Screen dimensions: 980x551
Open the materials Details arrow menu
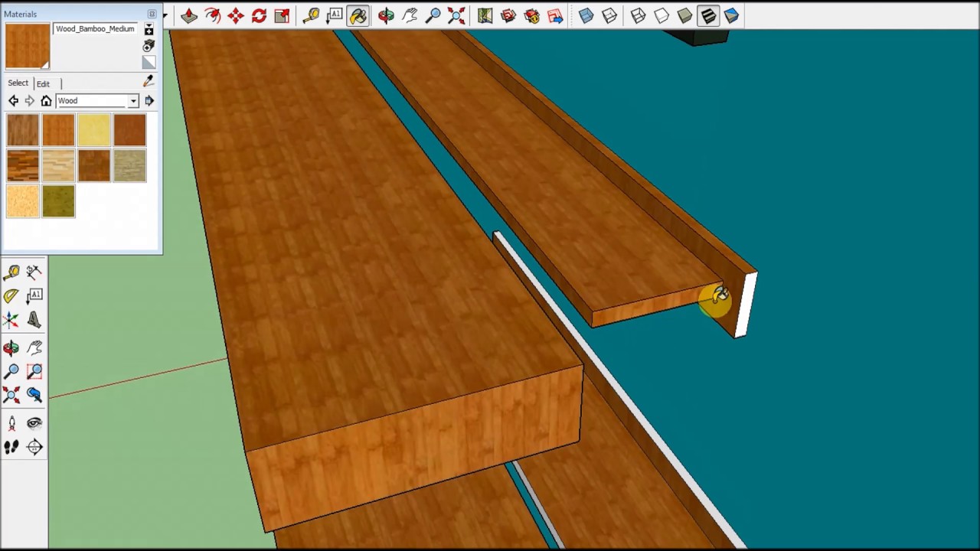pyautogui.click(x=149, y=101)
